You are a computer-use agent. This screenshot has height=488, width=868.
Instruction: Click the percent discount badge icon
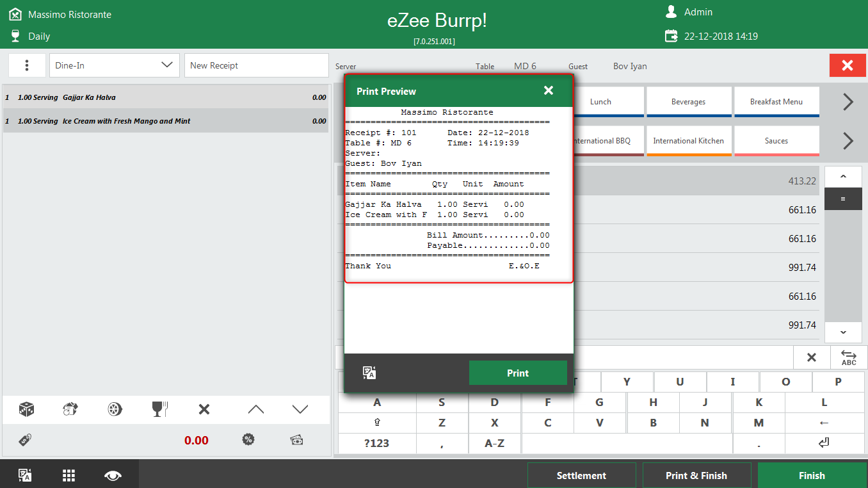click(x=248, y=440)
